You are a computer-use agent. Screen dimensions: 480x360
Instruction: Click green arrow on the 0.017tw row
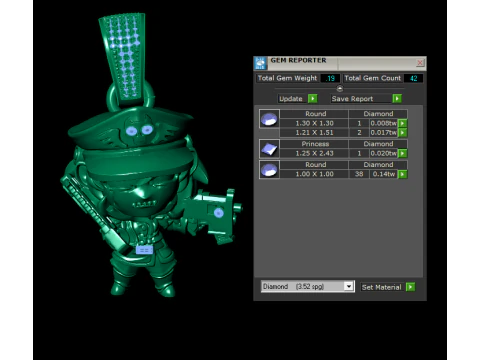(403, 133)
